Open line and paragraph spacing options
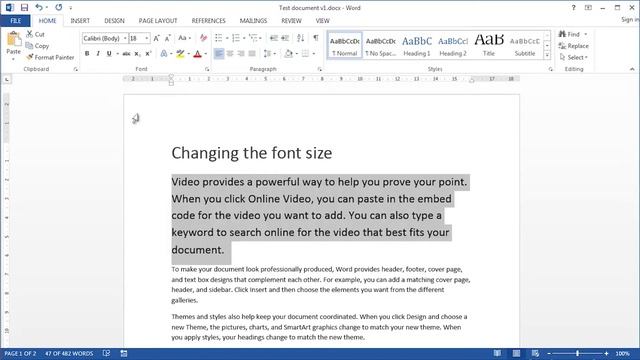This screenshot has width=640, height=360. [267, 53]
